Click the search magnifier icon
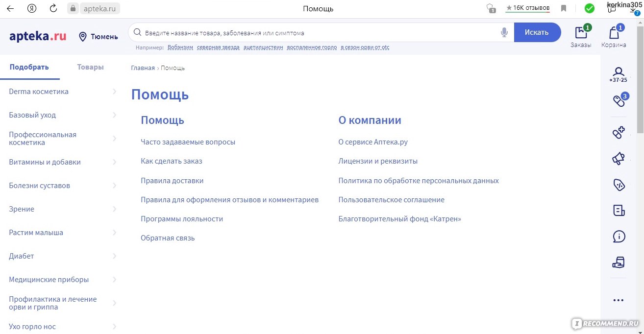This screenshot has width=644, height=334. pos(137,33)
